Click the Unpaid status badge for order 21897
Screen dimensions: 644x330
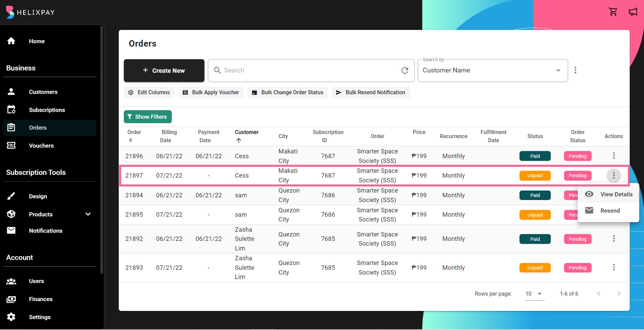coord(535,176)
